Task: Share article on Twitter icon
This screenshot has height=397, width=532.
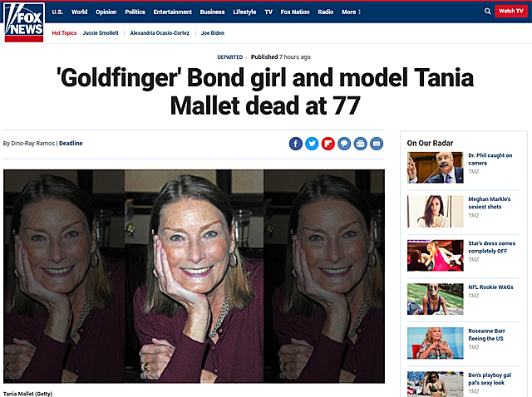Action: point(312,144)
